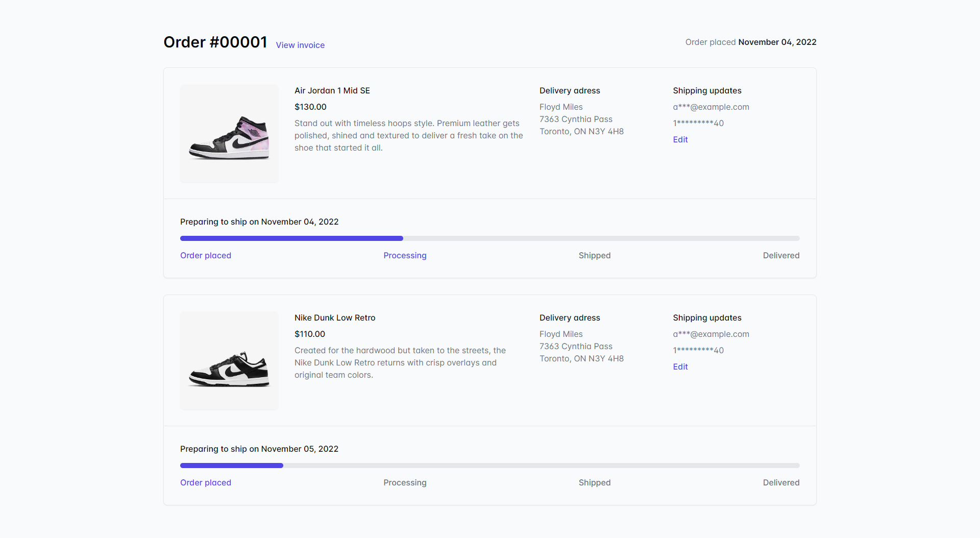
Task: Click the Nike Dunk shipping progress bar
Action: [489, 465]
